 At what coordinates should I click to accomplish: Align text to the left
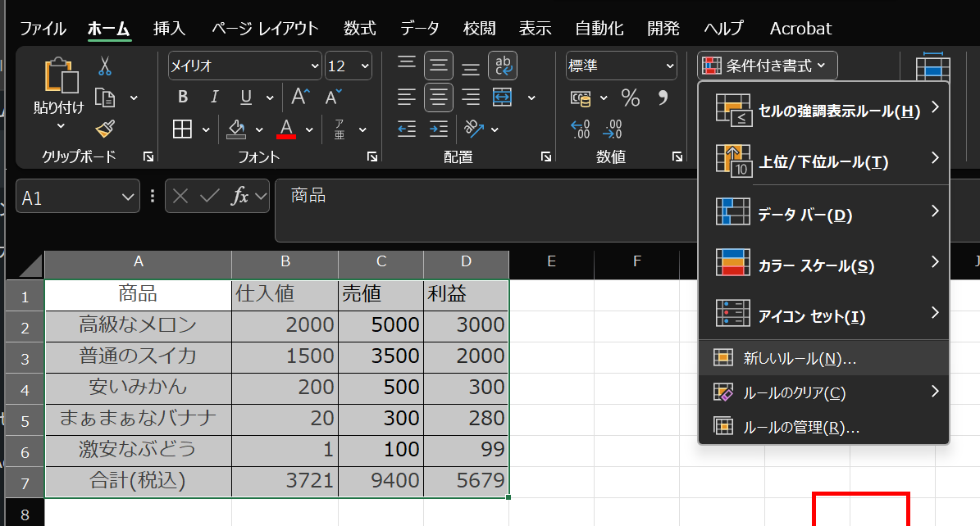pos(407,97)
